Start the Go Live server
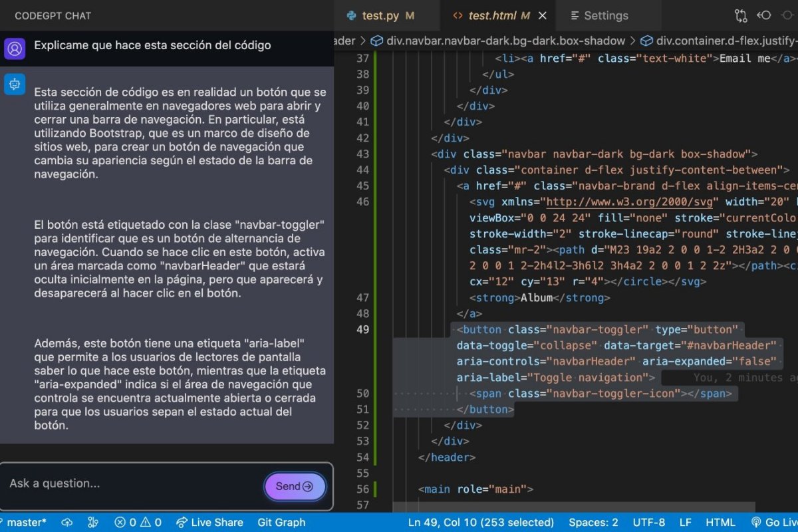 [775, 522]
